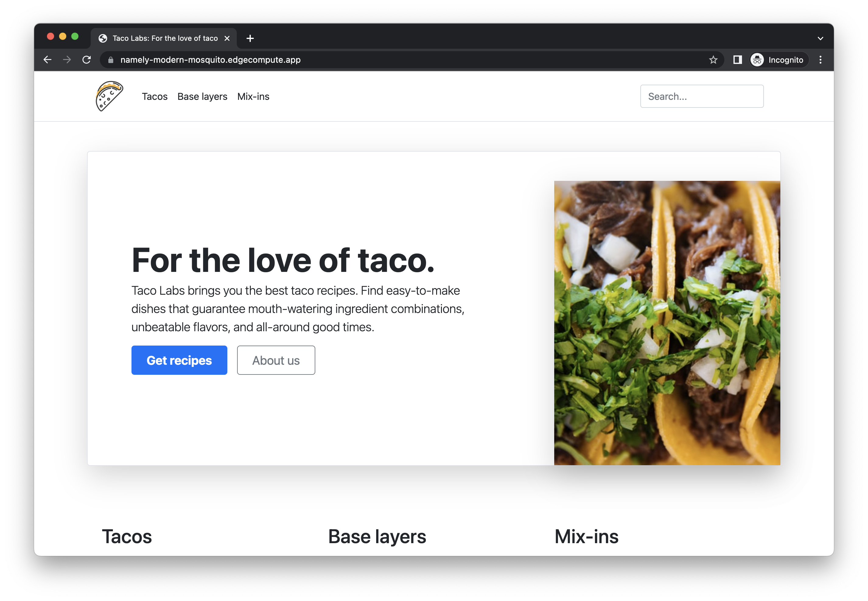Select the Base layers nav link
The image size is (868, 601).
[x=202, y=96]
